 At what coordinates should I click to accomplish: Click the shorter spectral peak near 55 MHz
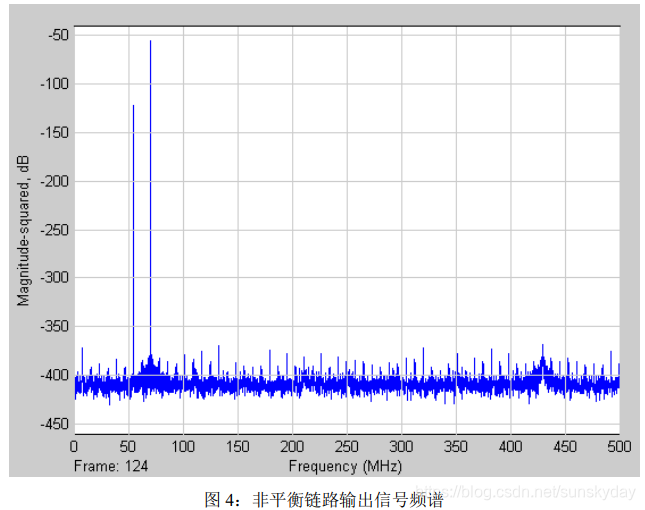(x=133, y=239)
